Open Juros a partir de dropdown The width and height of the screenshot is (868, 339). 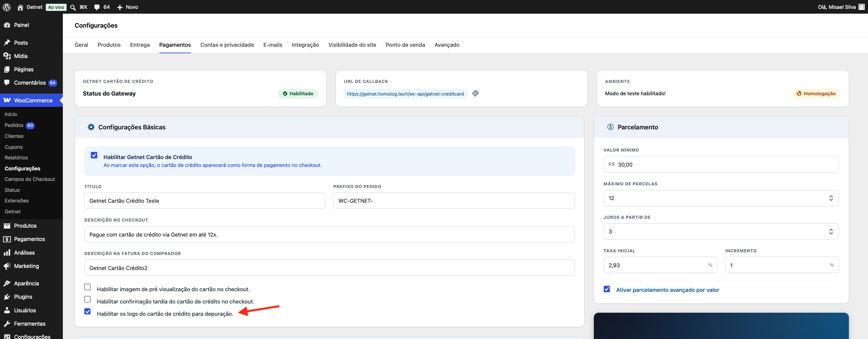721,231
